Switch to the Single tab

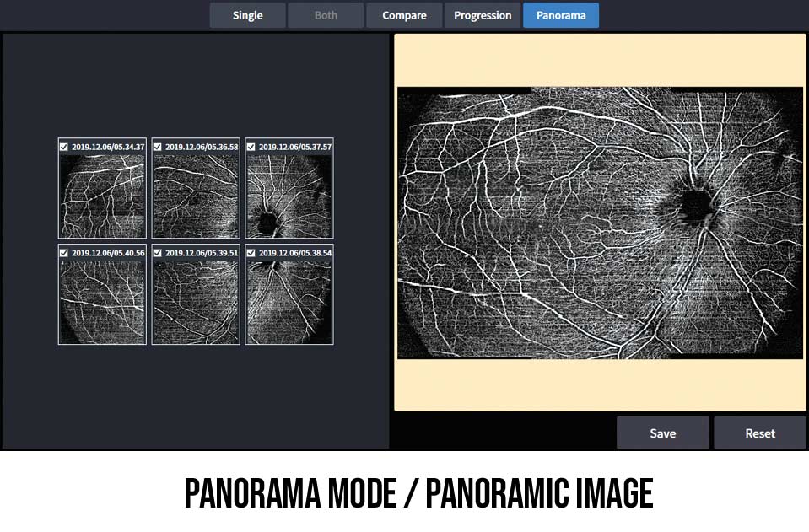[x=248, y=15]
